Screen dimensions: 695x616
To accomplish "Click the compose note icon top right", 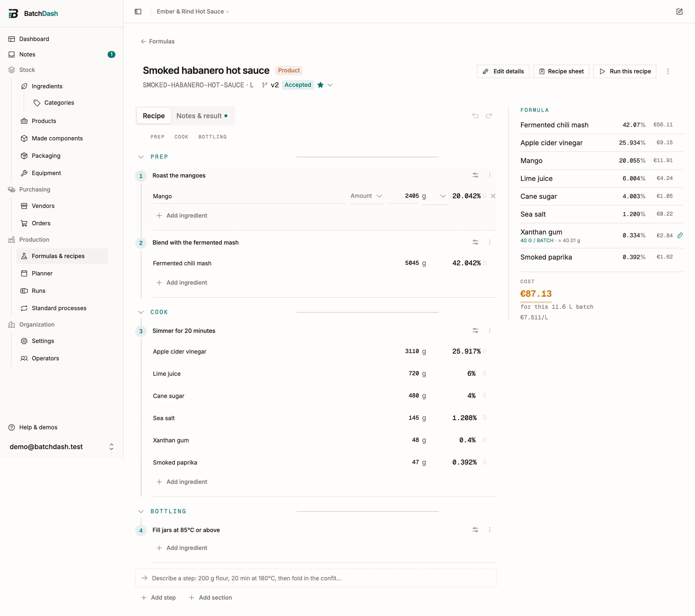I will coord(679,12).
